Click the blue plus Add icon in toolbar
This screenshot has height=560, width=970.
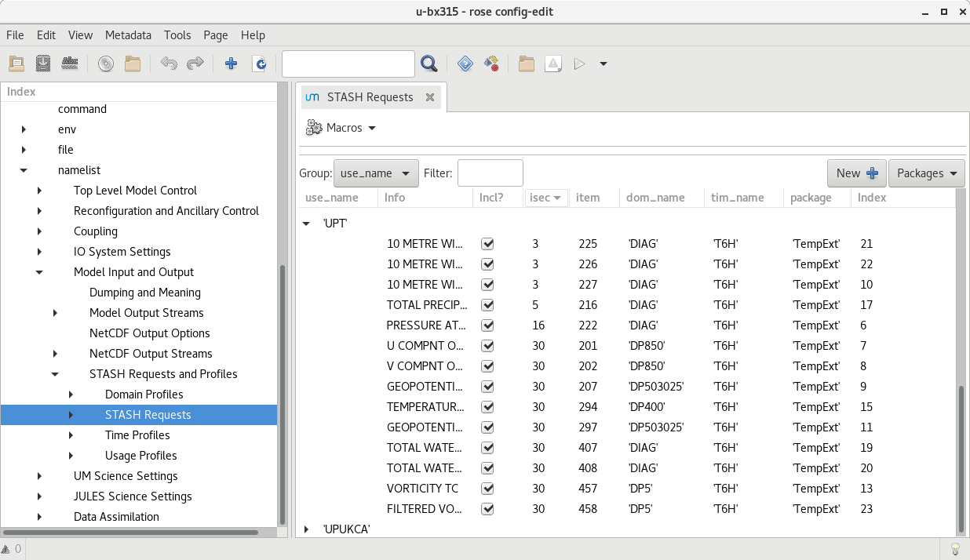231,64
